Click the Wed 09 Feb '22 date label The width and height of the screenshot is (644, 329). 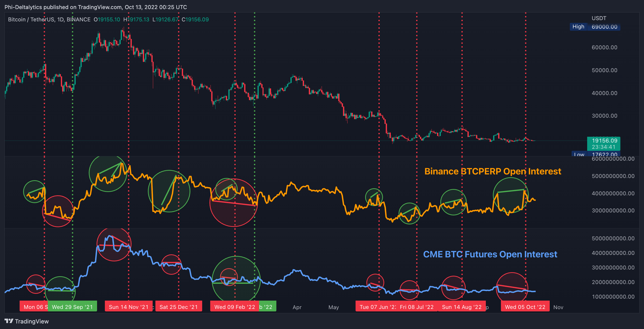tap(234, 307)
